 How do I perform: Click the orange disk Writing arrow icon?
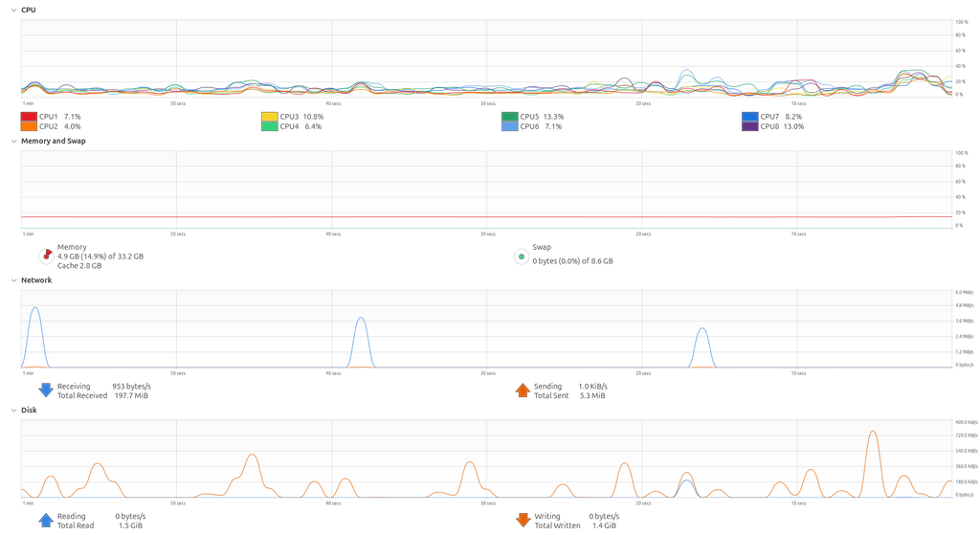point(523,520)
